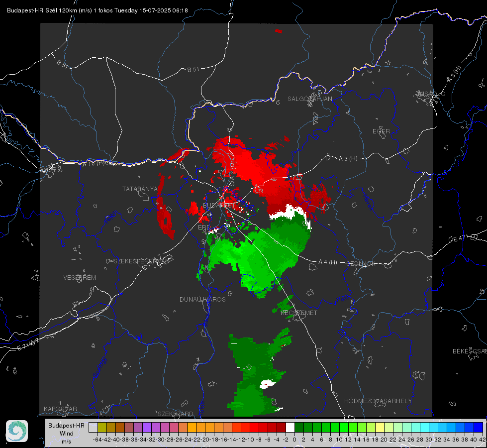The height and width of the screenshot is (448, 487).
Task: Choose the dark red swatch starting at -4
Action: pos(281,428)
